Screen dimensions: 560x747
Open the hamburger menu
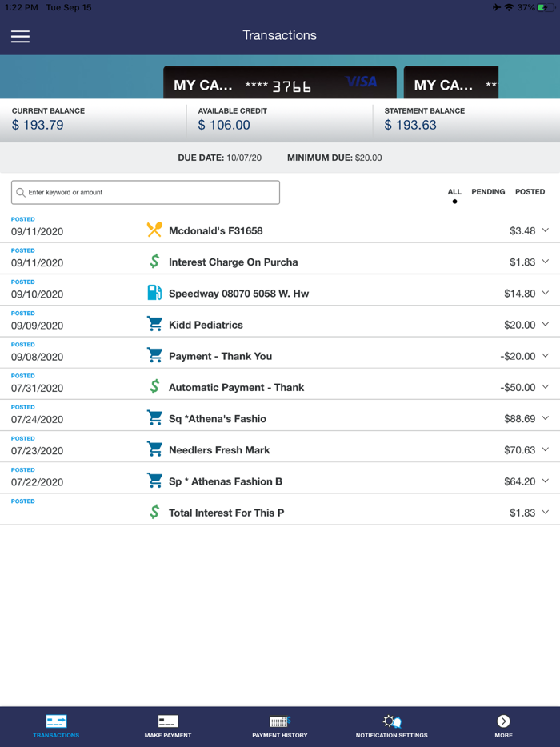point(21,36)
